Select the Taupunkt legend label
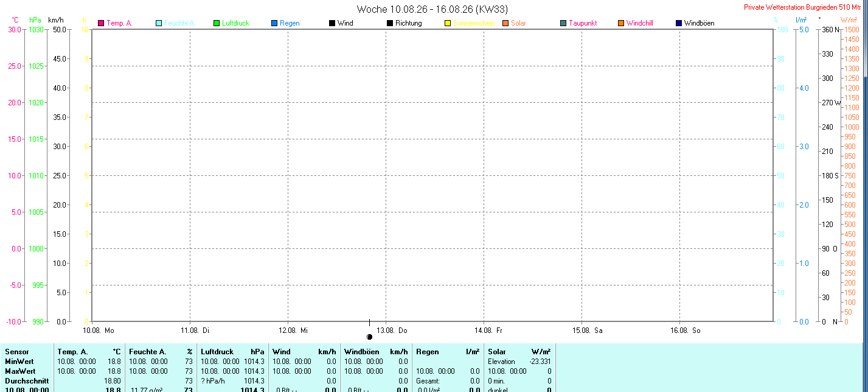Screen dimensions: 868x392 click(x=583, y=23)
